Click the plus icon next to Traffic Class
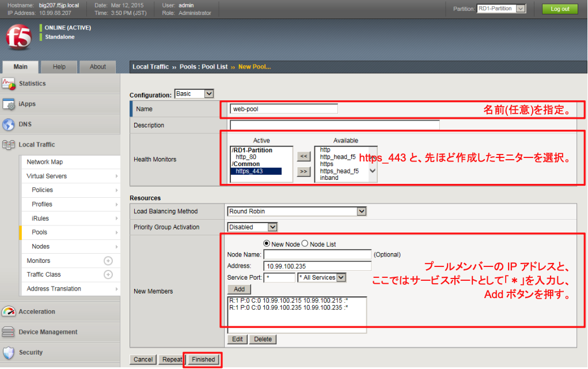The image size is (588, 369). [x=108, y=275]
